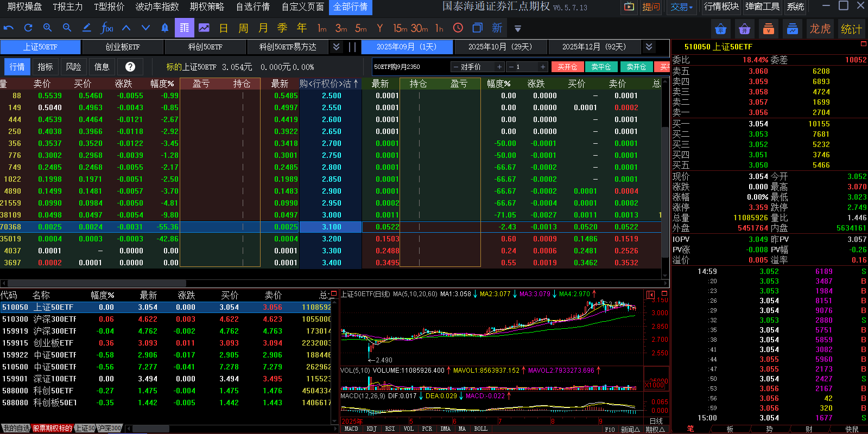This screenshot has width=868, height=434.
Task: Open the video TV icon in title bar
Action: click(x=629, y=7)
